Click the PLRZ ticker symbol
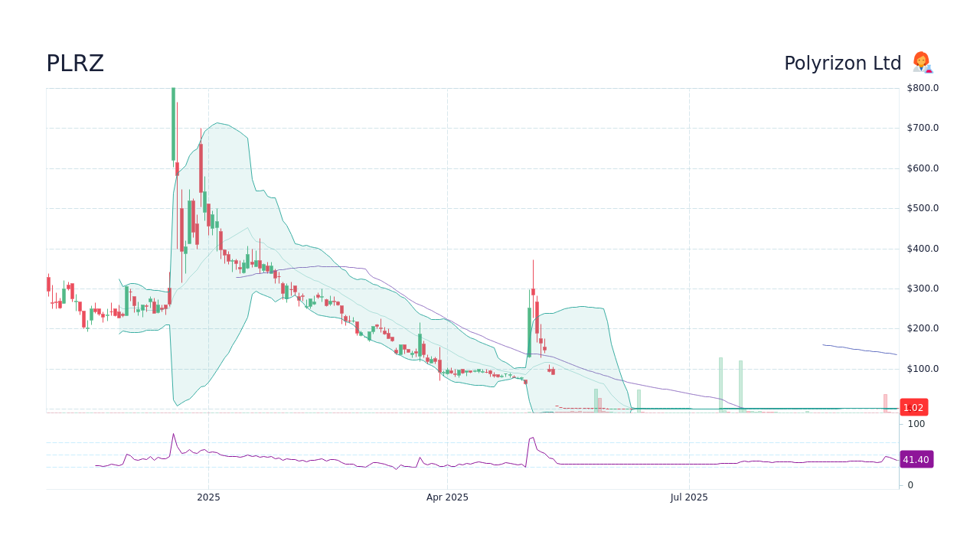980x551 pixels. pos(75,64)
